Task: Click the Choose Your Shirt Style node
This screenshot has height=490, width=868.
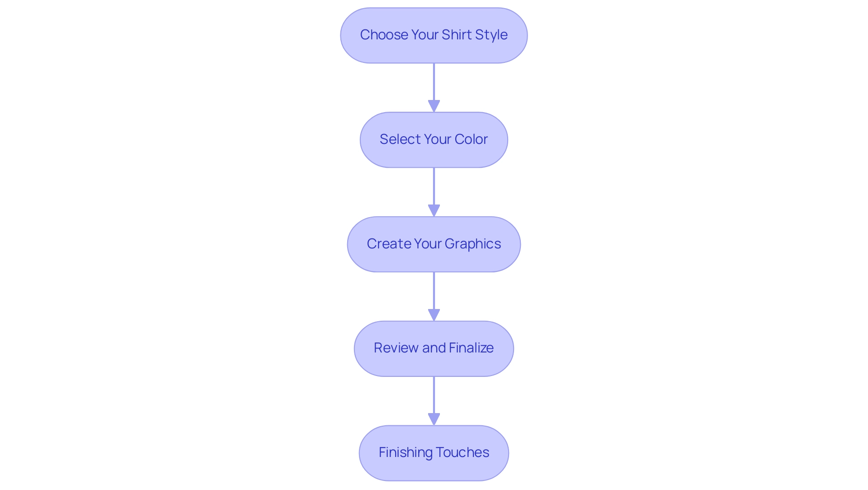Action: click(x=434, y=35)
